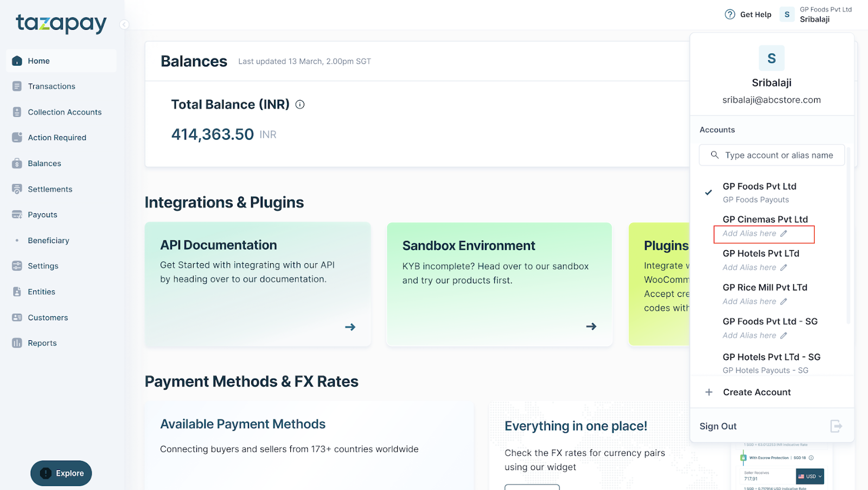The width and height of the screenshot is (868, 490).
Task: Click Add Alias here under GP Cinemas
Action: [749, 233]
